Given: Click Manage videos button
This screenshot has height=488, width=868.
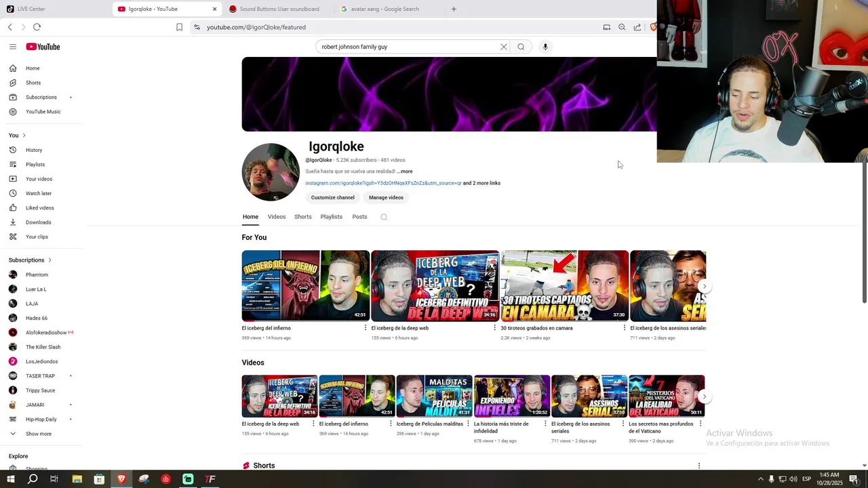Looking at the screenshot, I should [x=386, y=197].
